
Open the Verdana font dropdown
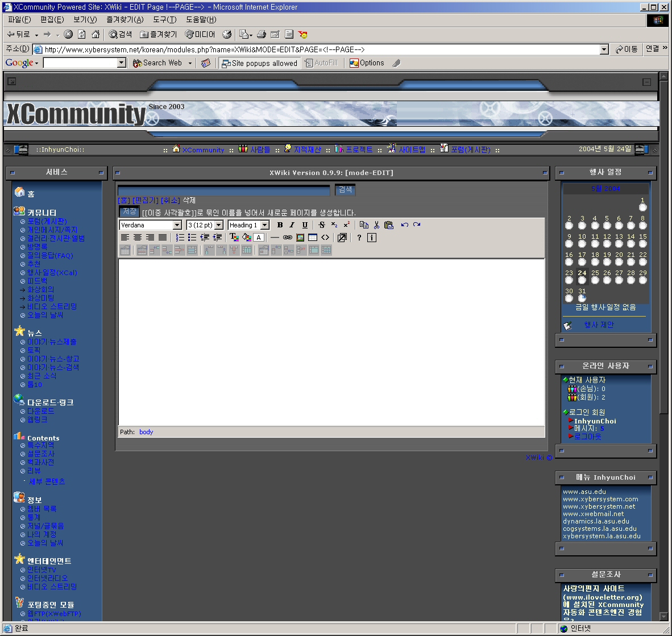pos(177,225)
